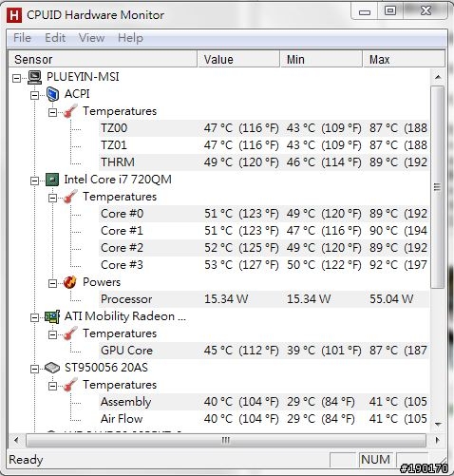The height and width of the screenshot is (476, 454).
Task: Select the Assembly temperature row
Action: (264, 402)
